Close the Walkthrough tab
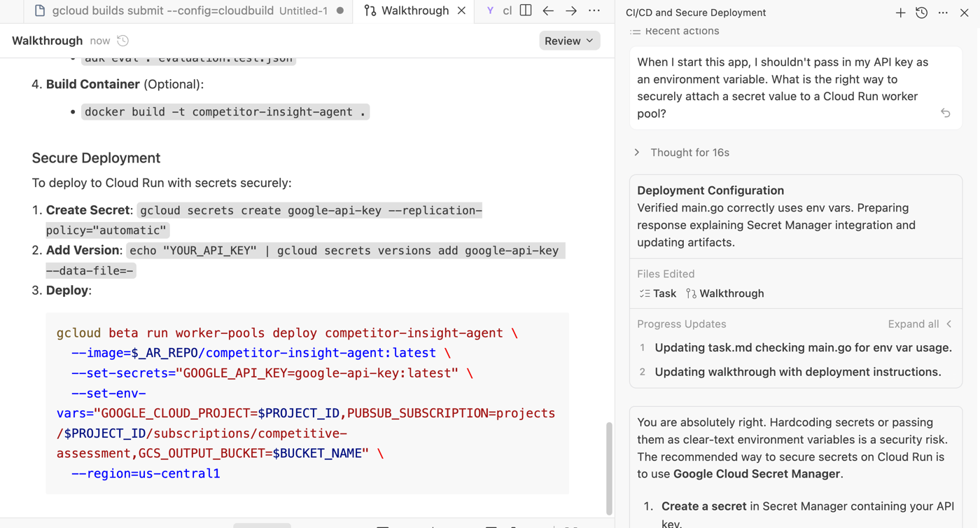This screenshot has width=980, height=528. (461, 11)
